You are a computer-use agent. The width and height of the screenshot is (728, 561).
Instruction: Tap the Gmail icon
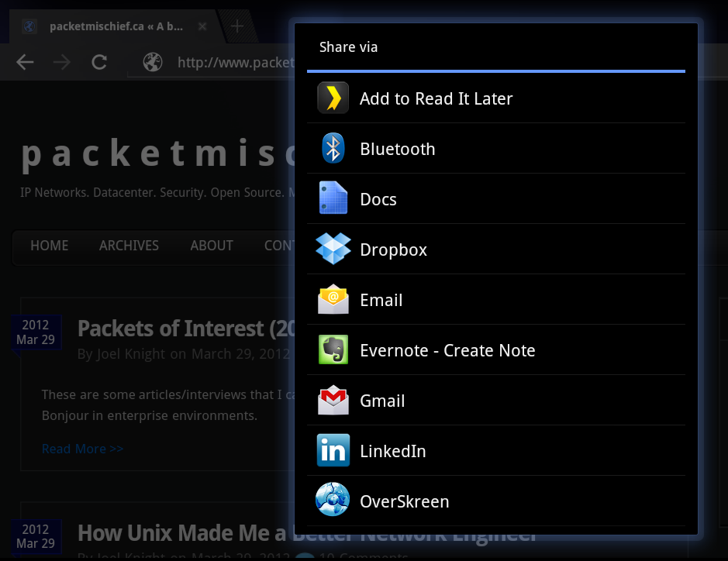333,400
